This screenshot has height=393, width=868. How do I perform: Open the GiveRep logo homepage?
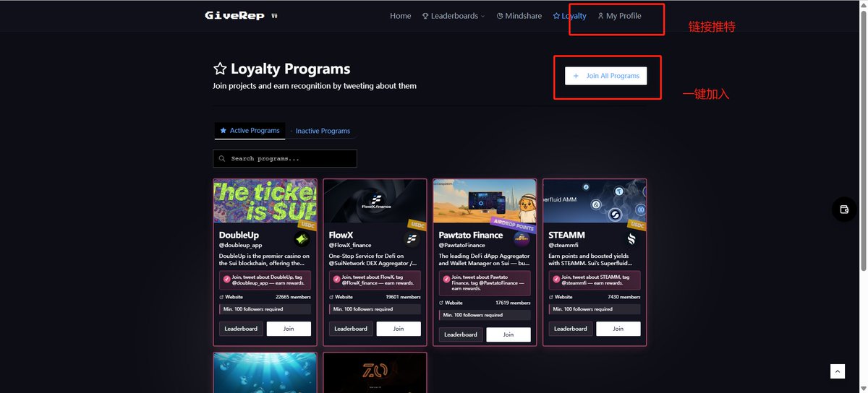pyautogui.click(x=235, y=16)
